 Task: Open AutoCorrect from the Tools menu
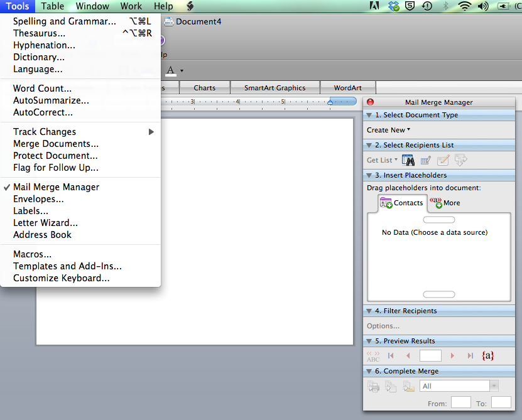[80, 112]
